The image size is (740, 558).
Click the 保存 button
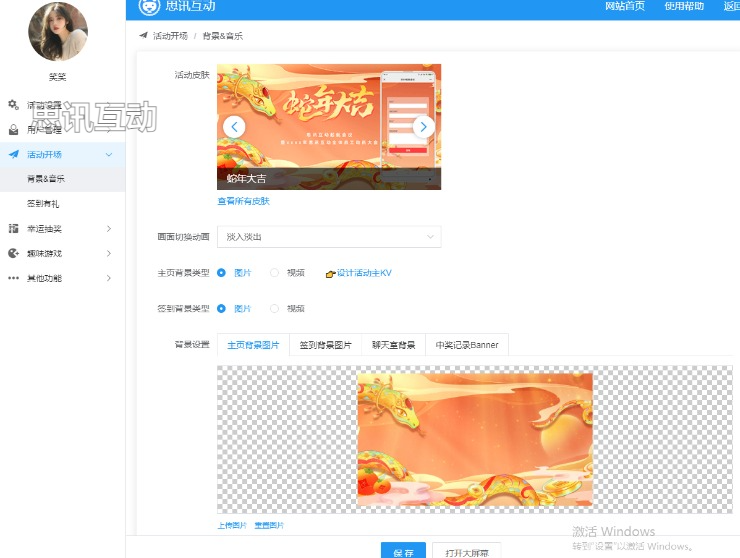[x=404, y=552]
